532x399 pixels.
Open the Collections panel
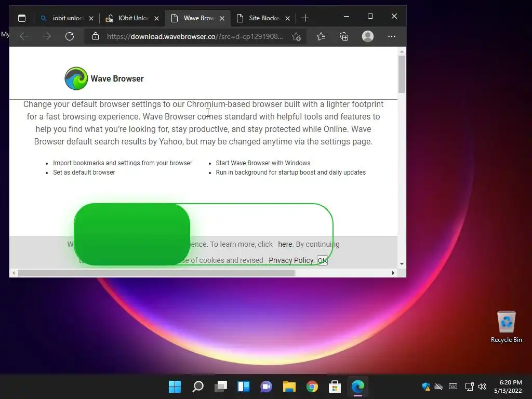click(344, 36)
